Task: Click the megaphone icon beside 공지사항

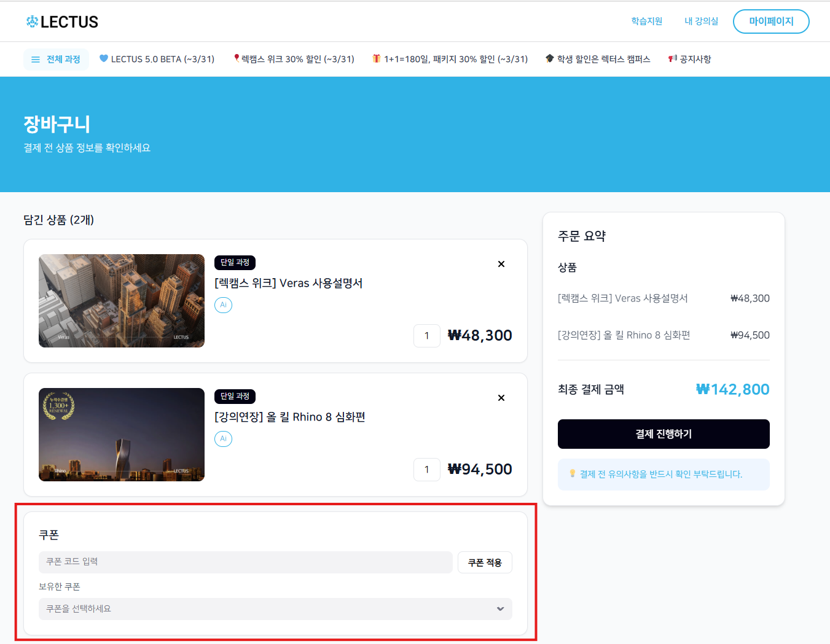Action: (x=673, y=59)
